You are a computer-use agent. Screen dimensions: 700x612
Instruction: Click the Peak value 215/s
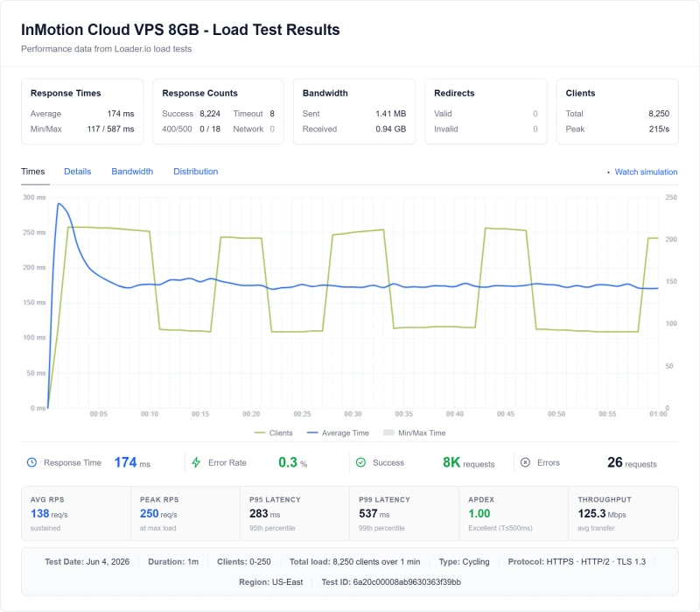click(x=659, y=129)
